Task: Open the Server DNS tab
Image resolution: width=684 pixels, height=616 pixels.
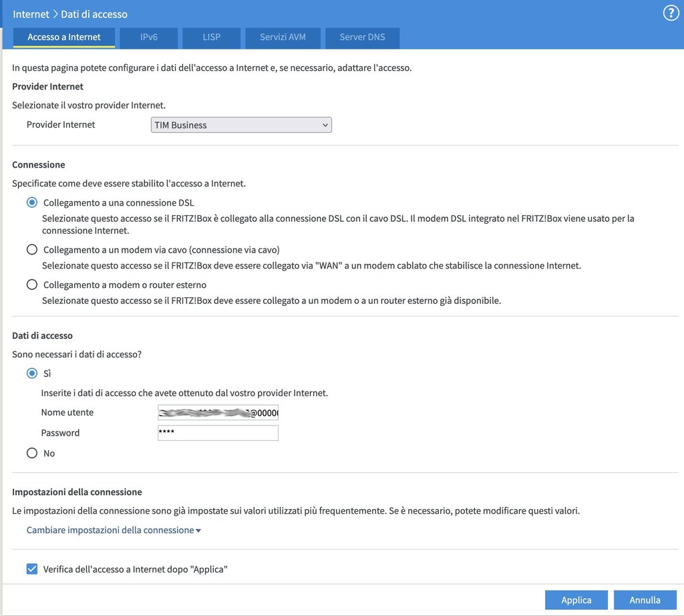Action: 362,37
